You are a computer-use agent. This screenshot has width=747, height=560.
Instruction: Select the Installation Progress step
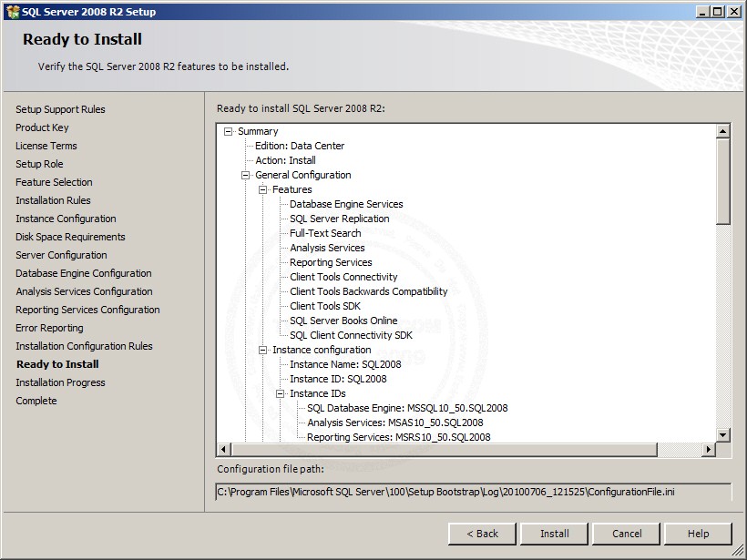pos(60,382)
